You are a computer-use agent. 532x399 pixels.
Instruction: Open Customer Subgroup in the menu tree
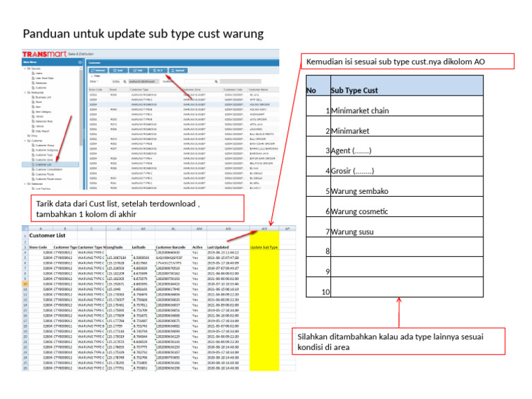tap(45, 150)
